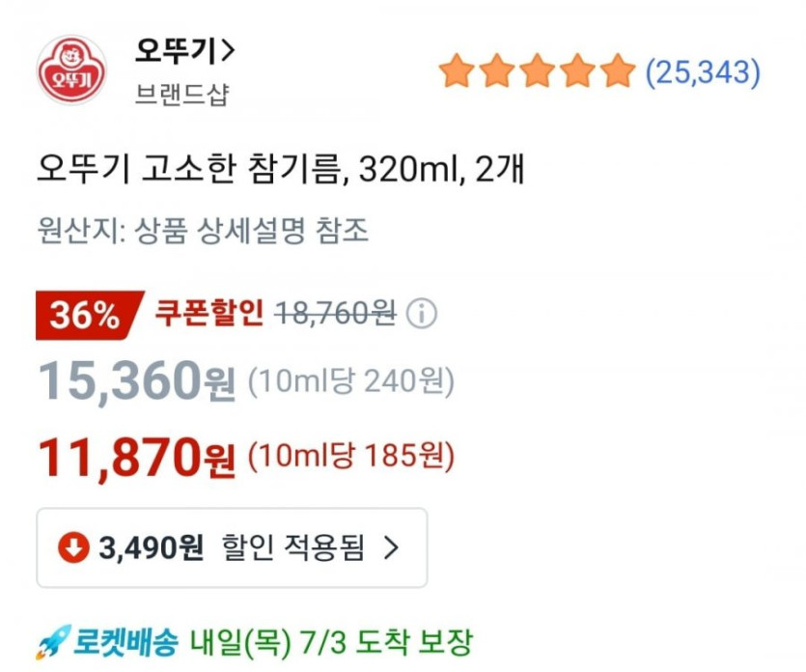Click the Ottogi brand logo
Viewport: 806px width, 672px height.
coord(71,70)
